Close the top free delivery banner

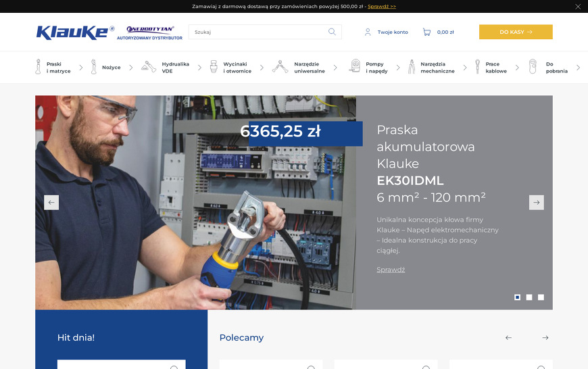point(578,6)
